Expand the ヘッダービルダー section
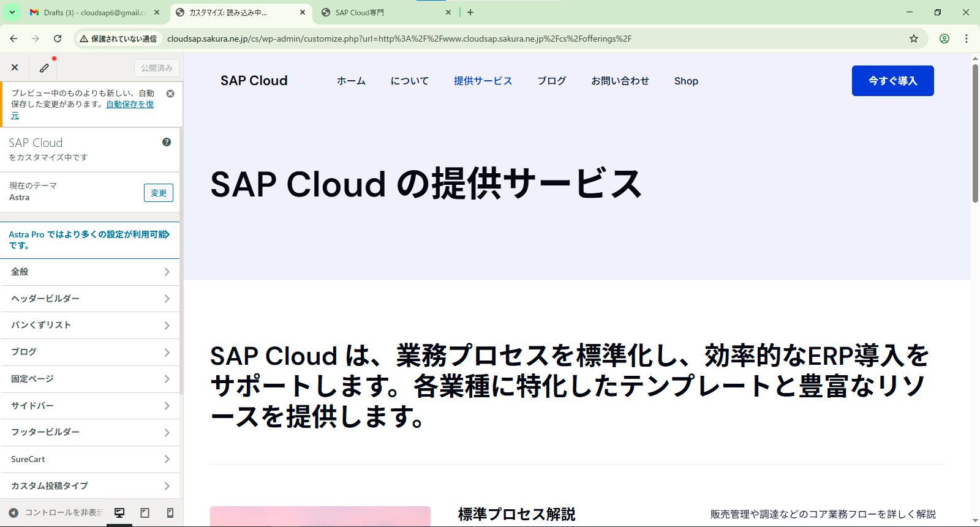980x527 pixels. click(90, 299)
